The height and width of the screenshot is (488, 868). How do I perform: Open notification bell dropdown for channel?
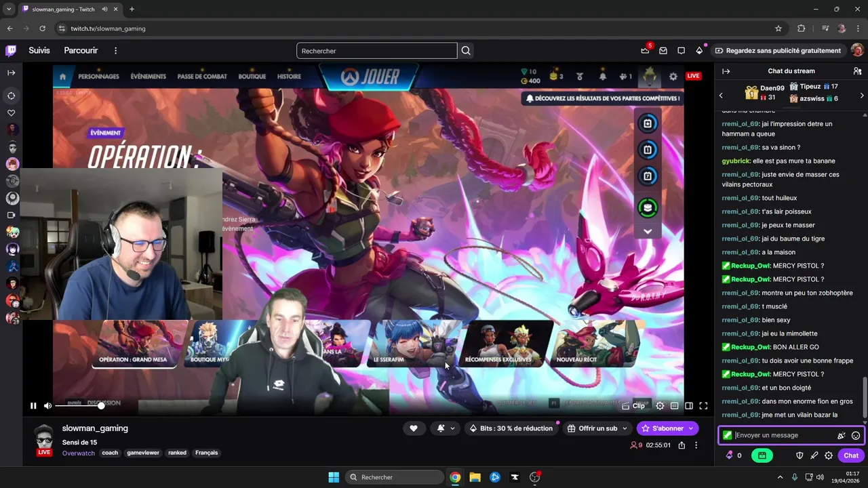[446, 428]
